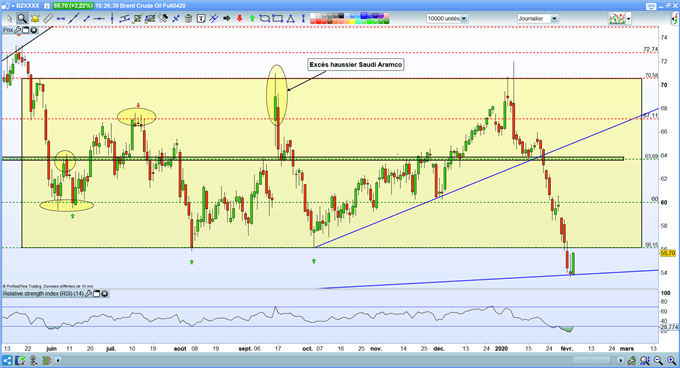Click the zoom in magnifier in bottom bar
Viewport: 680px width, 368px height.
pyautogui.click(x=672, y=360)
